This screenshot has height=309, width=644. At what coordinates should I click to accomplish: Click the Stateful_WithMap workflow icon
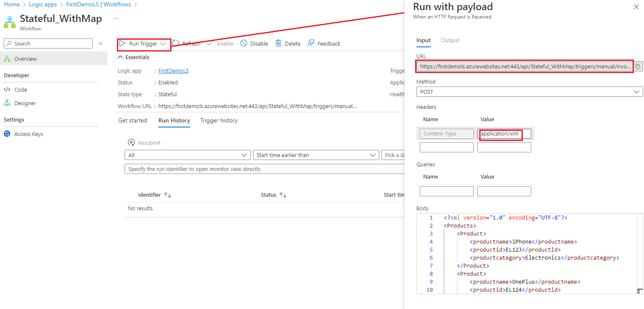pyautogui.click(x=10, y=22)
